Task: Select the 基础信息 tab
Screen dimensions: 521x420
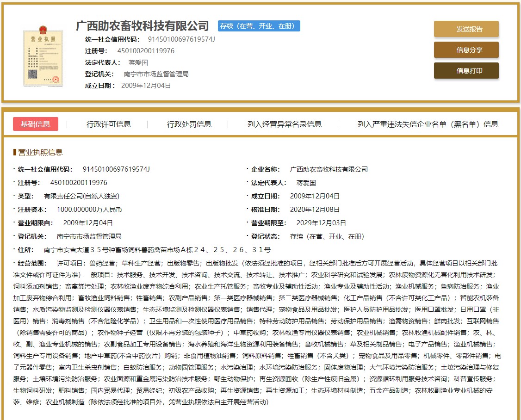Action: tap(36, 124)
